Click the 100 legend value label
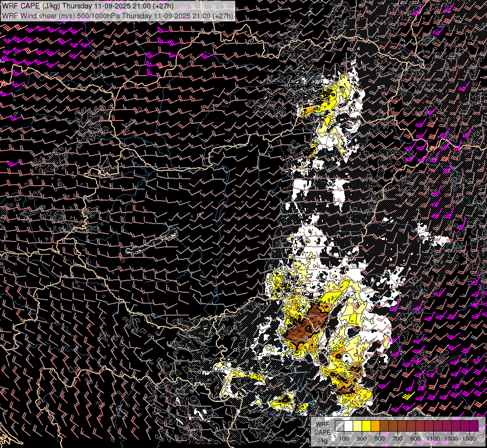The width and height of the screenshot is (487, 448). coord(344,439)
